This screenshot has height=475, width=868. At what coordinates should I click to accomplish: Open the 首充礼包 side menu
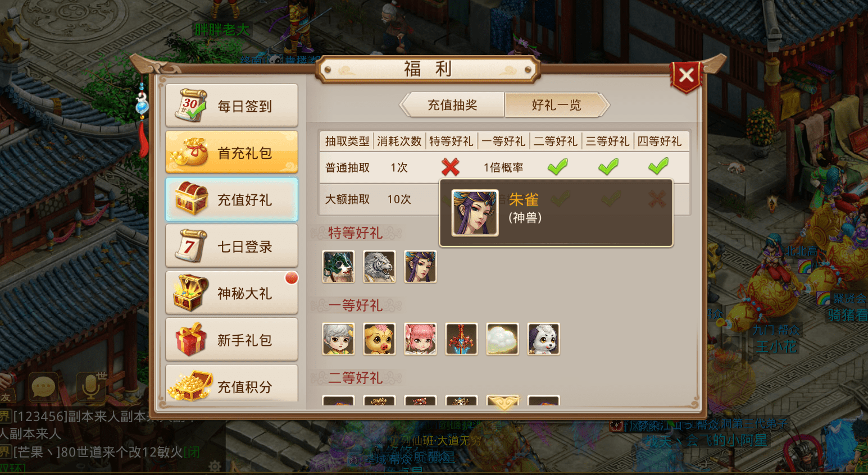pyautogui.click(x=231, y=152)
